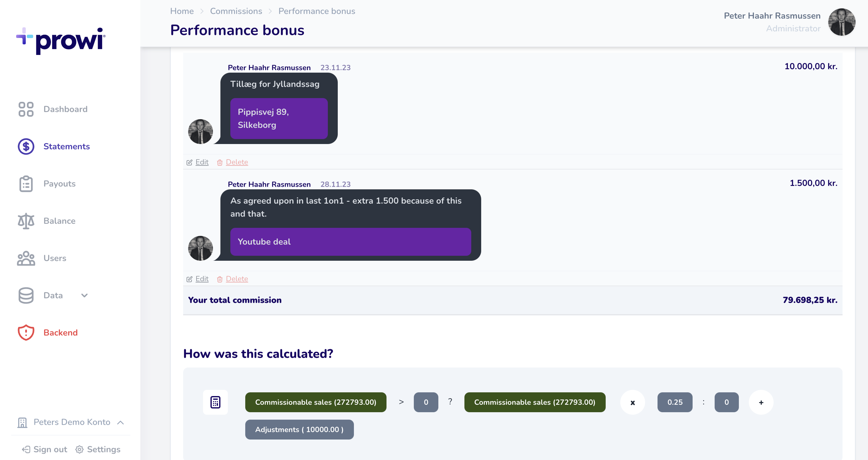Expand the Data sidebar section
Image resolution: width=868 pixels, height=460 pixels.
pyautogui.click(x=84, y=295)
